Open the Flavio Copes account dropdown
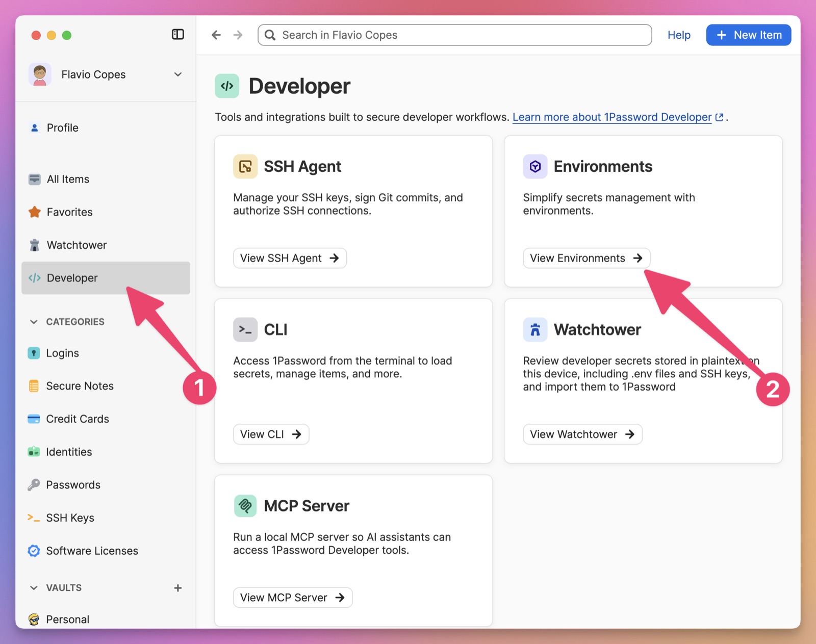The image size is (816, 644). coord(177,74)
